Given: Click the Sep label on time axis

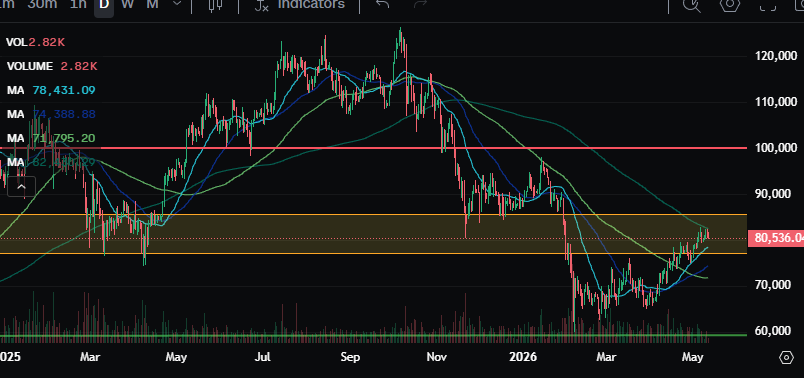Looking at the screenshot, I should (350, 356).
